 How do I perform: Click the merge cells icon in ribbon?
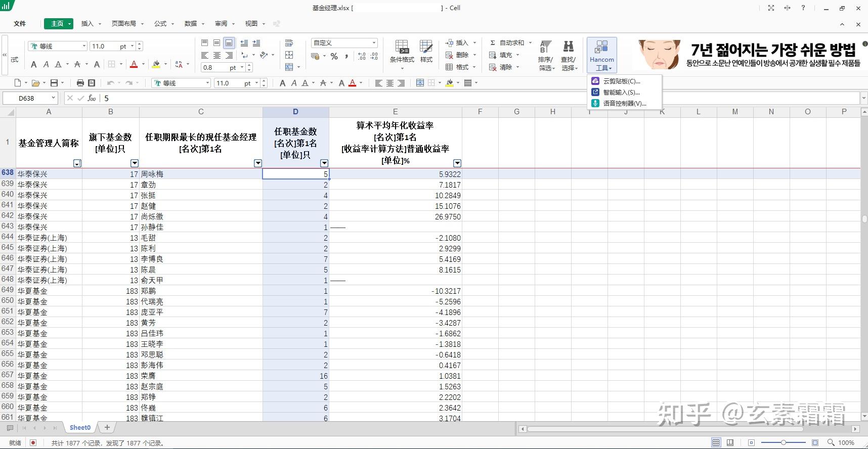coord(289,67)
